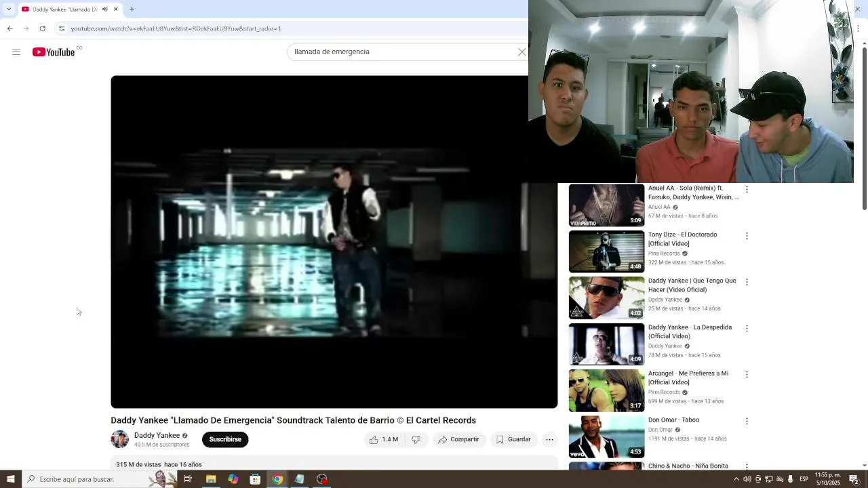
Task: Open the recording app taskbar icon
Action: (321, 479)
